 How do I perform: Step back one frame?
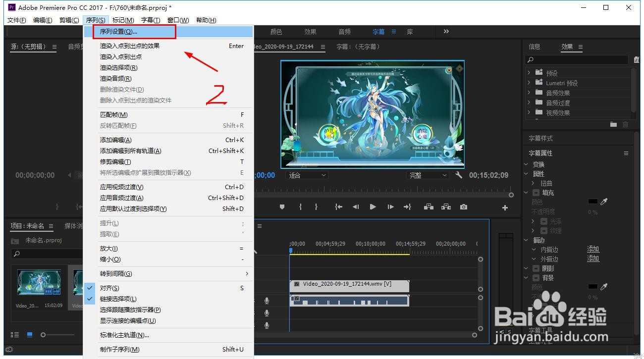click(x=356, y=207)
